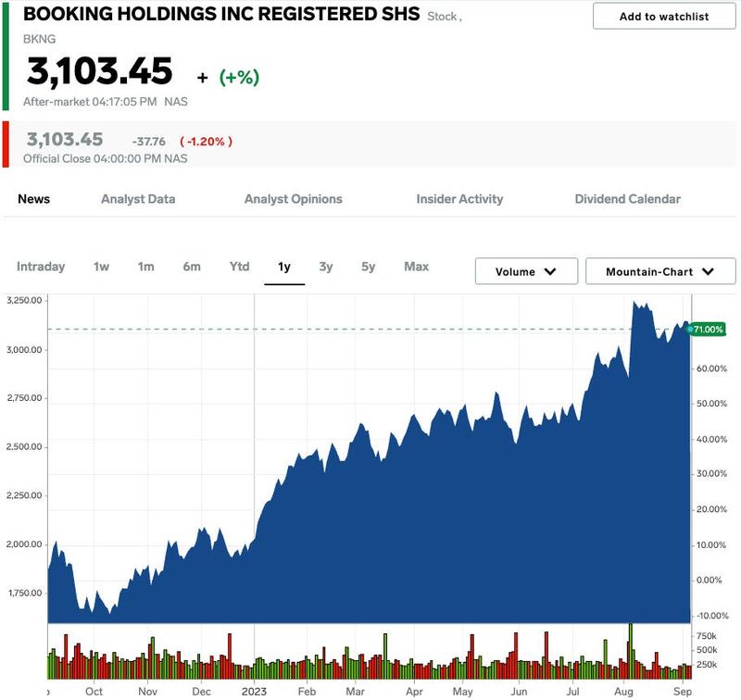Click the 0.00% percent axis label
741x700 pixels.
point(709,580)
